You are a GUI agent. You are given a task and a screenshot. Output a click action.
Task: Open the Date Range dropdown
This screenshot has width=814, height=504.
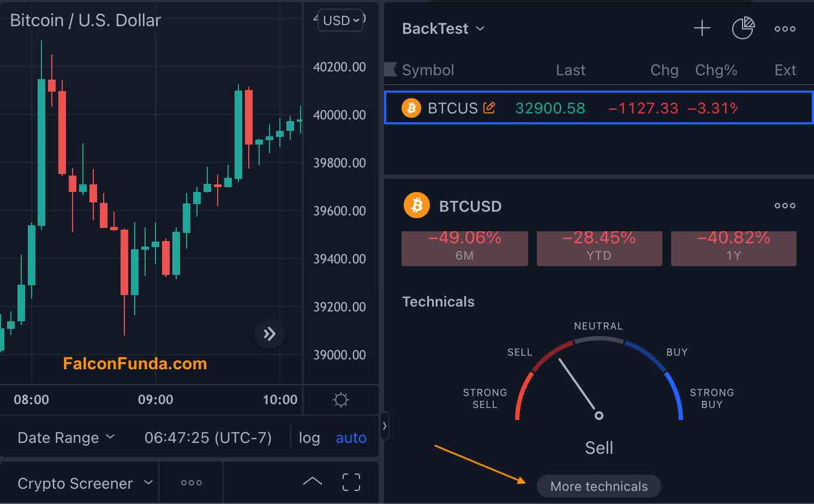coord(65,437)
